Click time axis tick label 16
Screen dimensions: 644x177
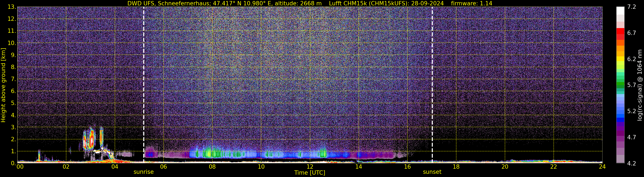tap(408, 167)
